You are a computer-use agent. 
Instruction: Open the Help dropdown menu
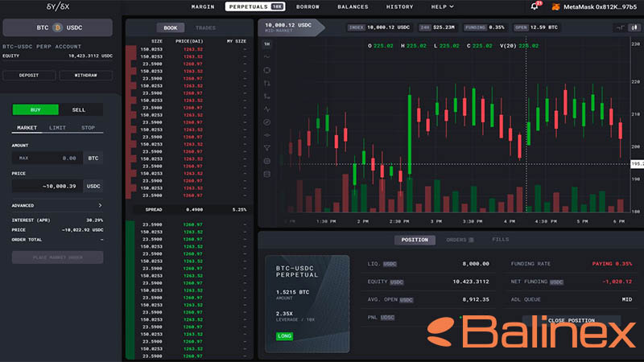442,6
